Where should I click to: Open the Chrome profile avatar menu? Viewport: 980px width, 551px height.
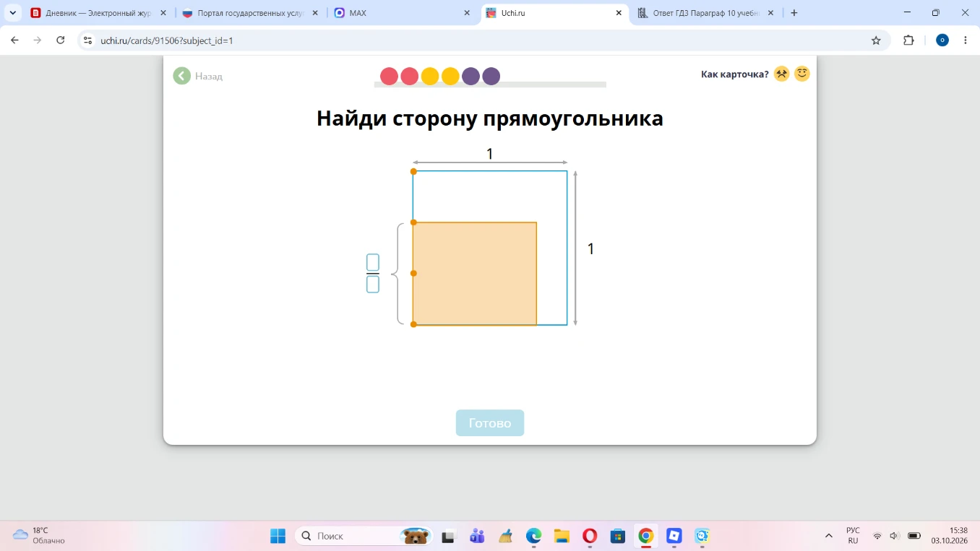[x=942, y=40]
